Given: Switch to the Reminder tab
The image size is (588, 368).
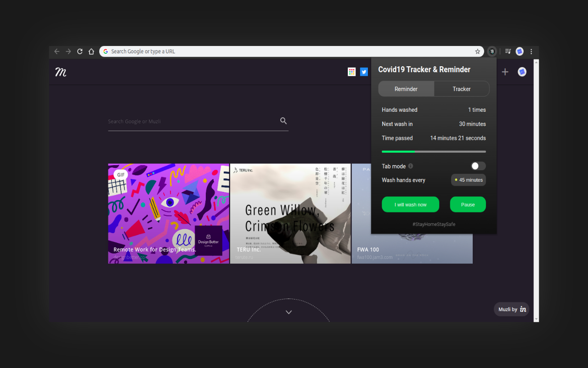Looking at the screenshot, I should coord(406,89).
